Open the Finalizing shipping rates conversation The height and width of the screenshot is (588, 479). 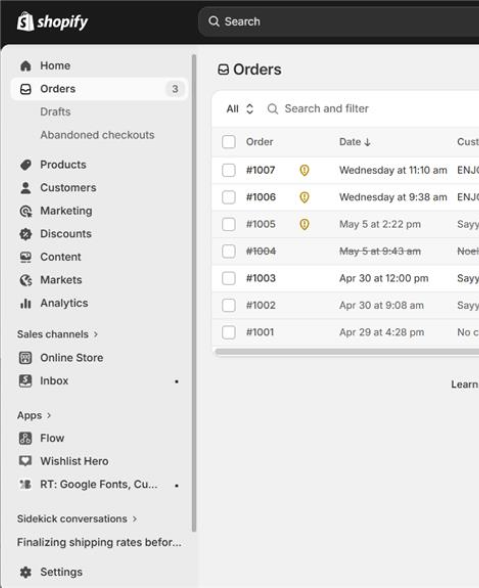coord(99,542)
